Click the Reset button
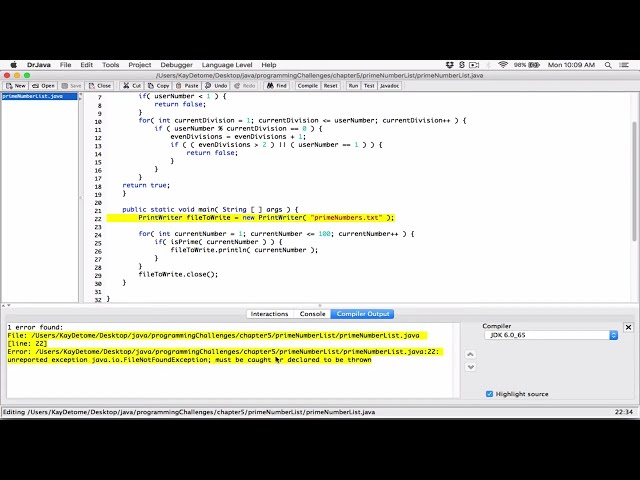640x480 pixels. (x=330, y=86)
